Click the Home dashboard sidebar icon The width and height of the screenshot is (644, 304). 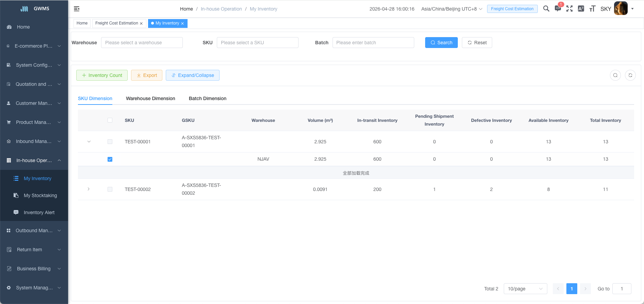click(9, 27)
